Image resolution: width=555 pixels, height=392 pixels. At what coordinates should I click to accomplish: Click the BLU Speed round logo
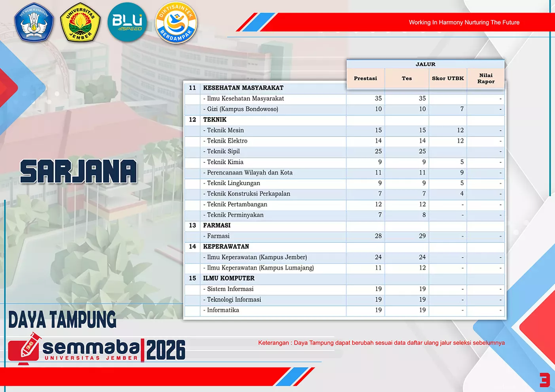point(127,23)
